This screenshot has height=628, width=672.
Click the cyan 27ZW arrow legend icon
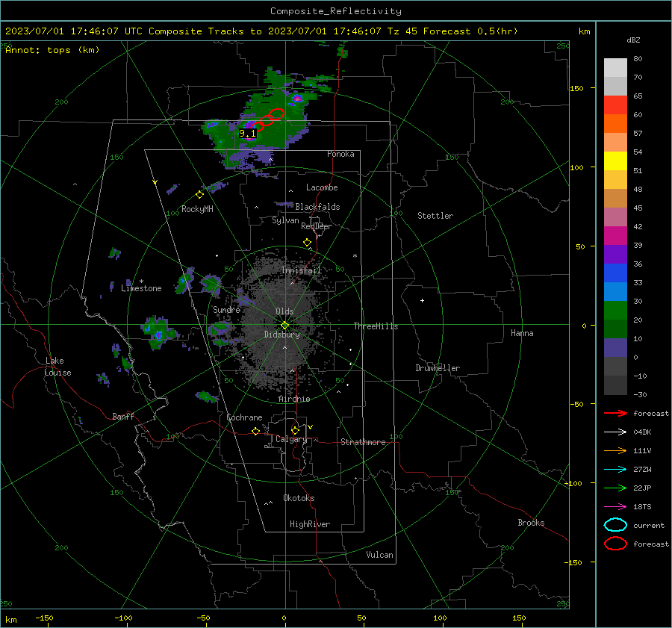(x=615, y=470)
